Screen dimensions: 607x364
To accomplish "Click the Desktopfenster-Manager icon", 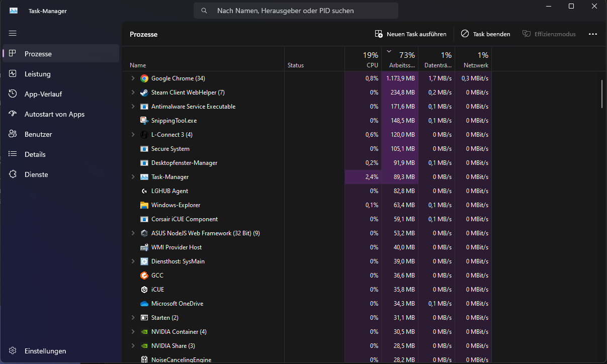I will click(144, 163).
